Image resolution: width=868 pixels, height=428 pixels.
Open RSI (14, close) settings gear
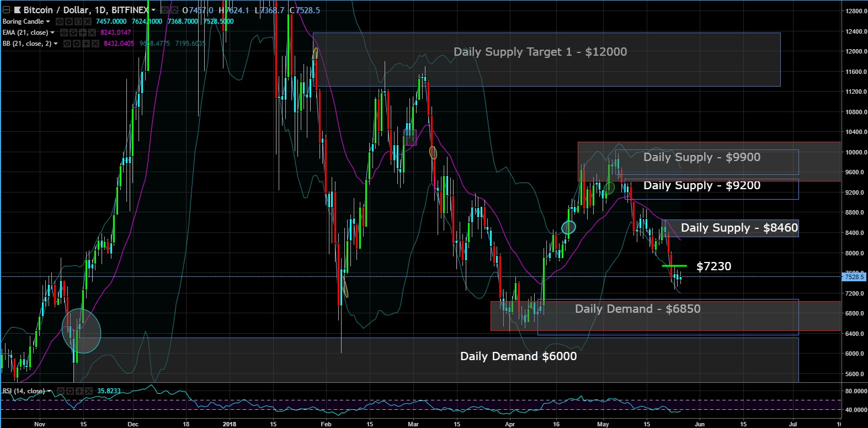70,391
